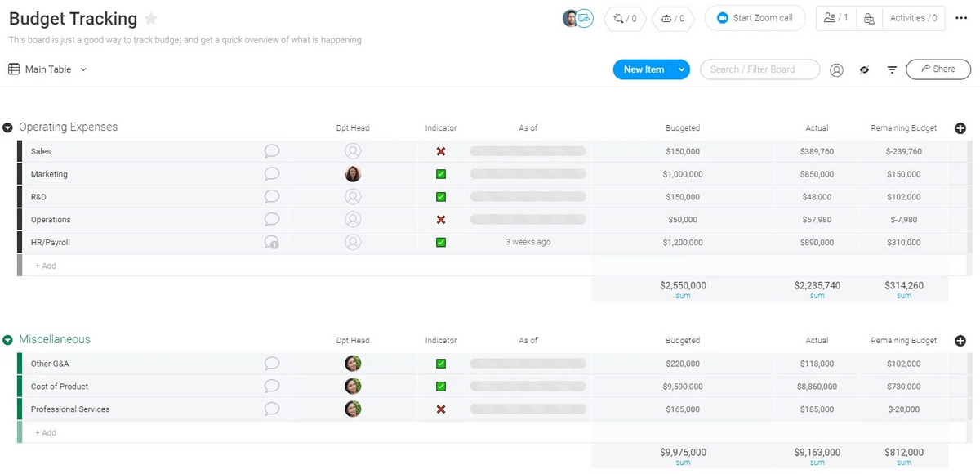Click the Search / Filter Board field

click(759, 69)
